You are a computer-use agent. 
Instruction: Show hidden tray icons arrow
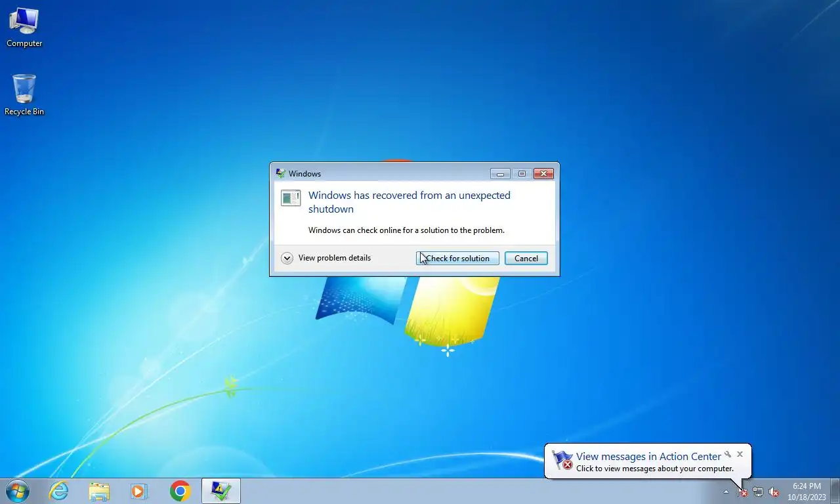point(726,492)
